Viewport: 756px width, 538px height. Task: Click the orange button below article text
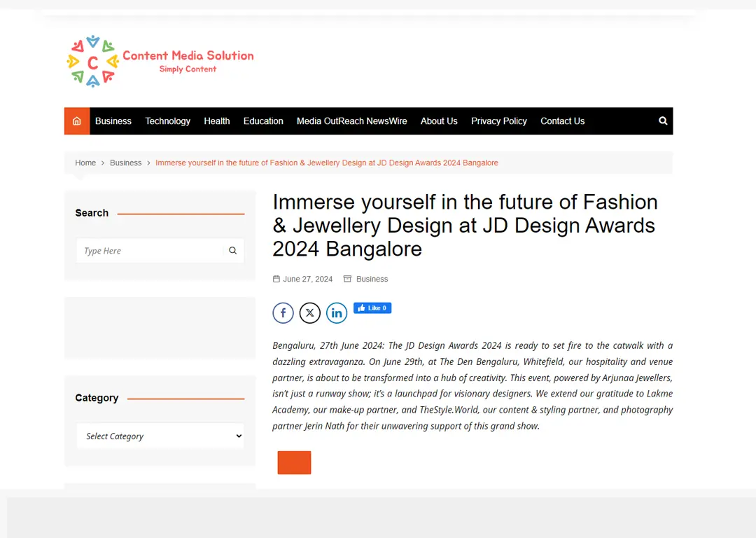click(x=294, y=462)
